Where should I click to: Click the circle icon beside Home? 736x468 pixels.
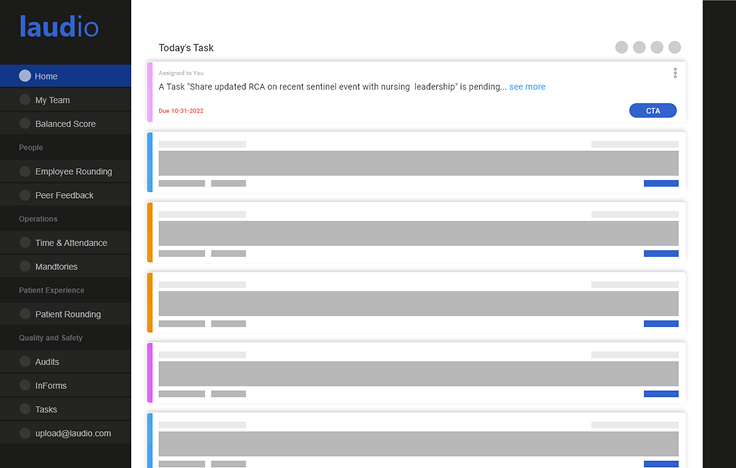25,76
